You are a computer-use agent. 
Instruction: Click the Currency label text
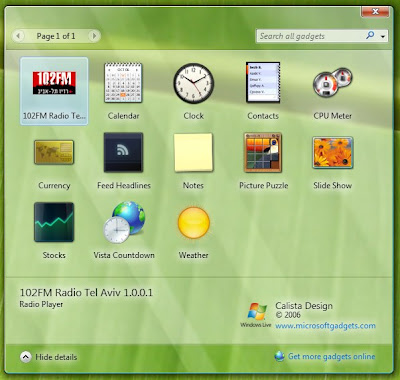(x=54, y=185)
